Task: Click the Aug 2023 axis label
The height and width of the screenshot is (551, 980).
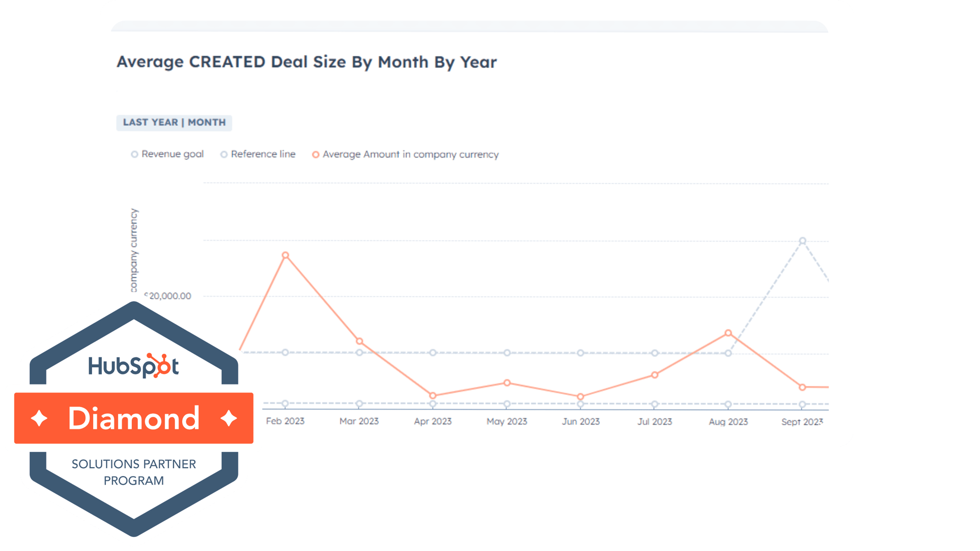Action: point(728,422)
